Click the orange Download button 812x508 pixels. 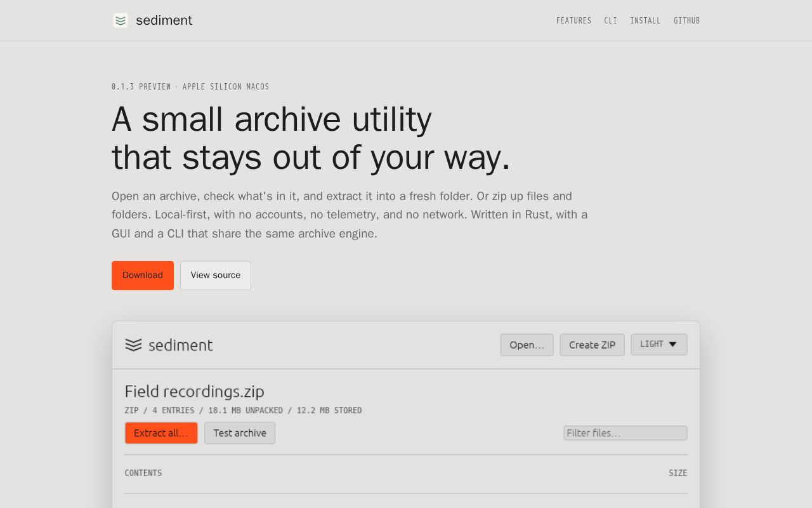click(x=143, y=276)
